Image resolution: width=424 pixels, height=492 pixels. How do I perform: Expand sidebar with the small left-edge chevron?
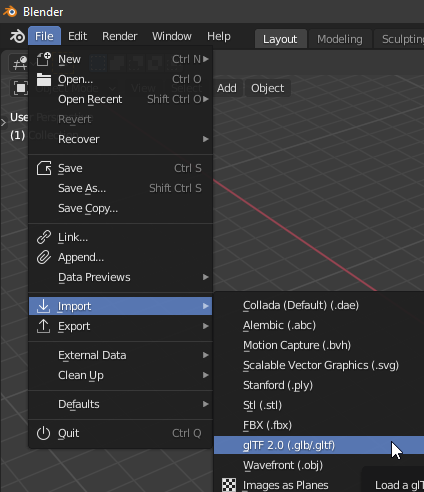(x=4, y=123)
